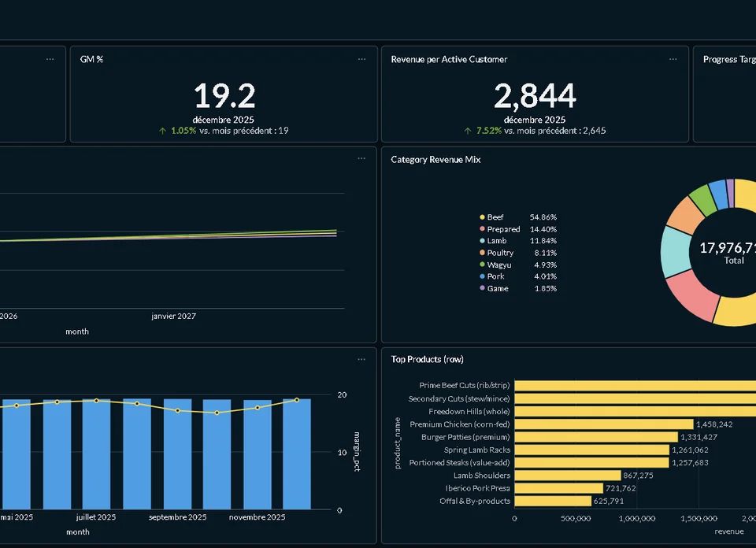This screenshot has height=548, width=756.
Task: Click the Burger Patties (premium) bar
Action: (596, 437)
